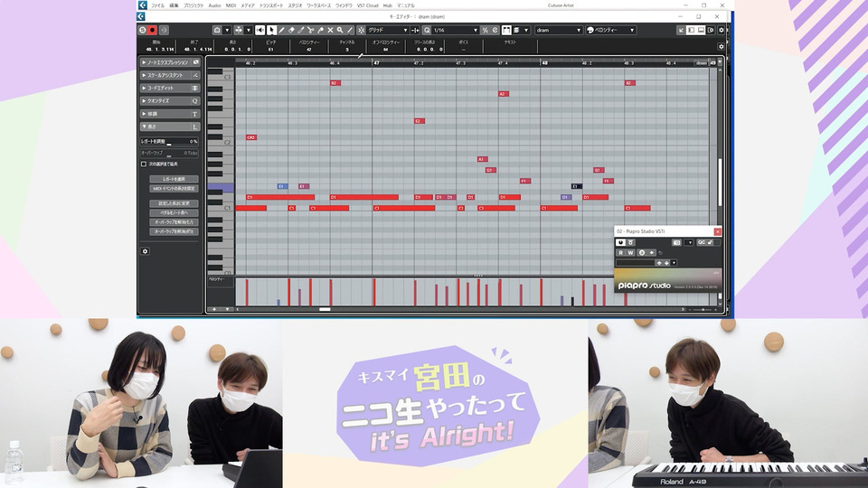This screenshot has width=868, height=488.
Task: Click the Solo Editor button
Action: click(143, 30)
